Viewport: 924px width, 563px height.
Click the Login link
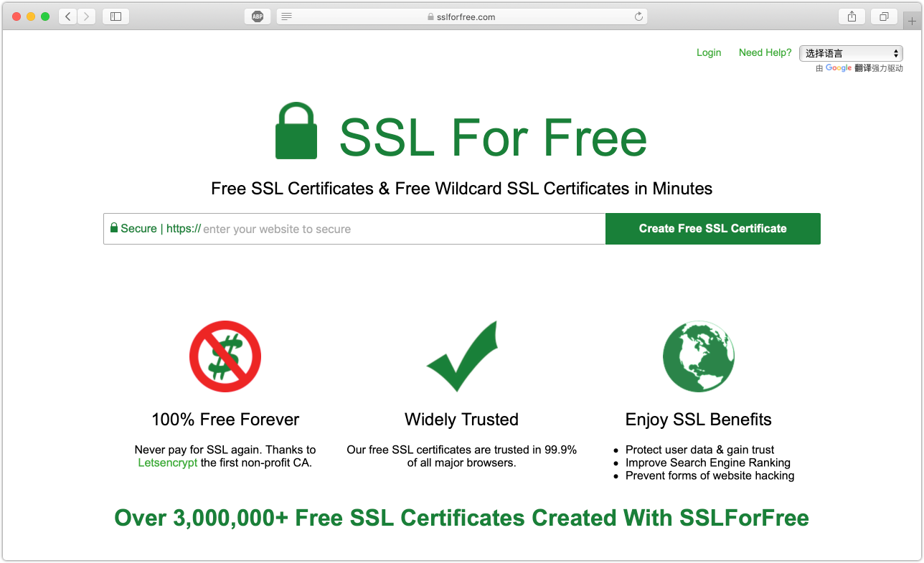(x=709, y=52)
